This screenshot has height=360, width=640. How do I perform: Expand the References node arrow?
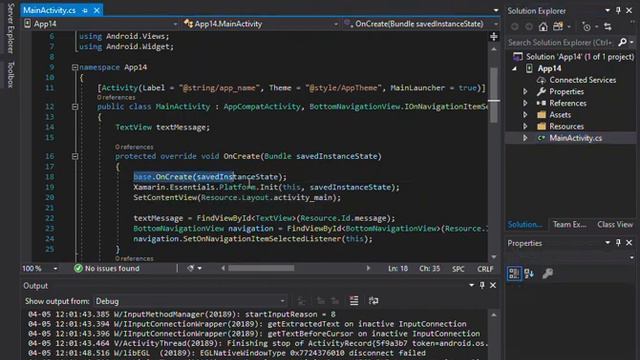pyautogui.click(x=525, y=103)
